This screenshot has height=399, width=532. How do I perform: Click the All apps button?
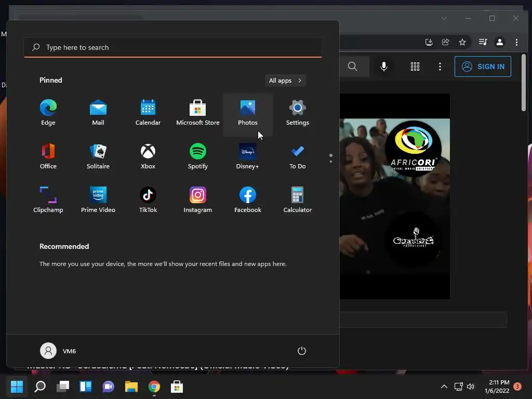[x=285, y=81]
